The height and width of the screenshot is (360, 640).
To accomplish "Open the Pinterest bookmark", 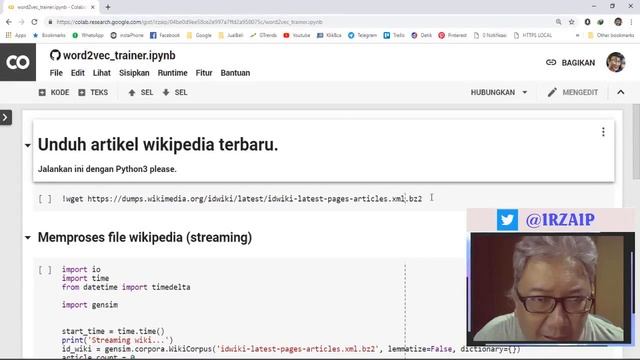I will click(x=453, y=36).
